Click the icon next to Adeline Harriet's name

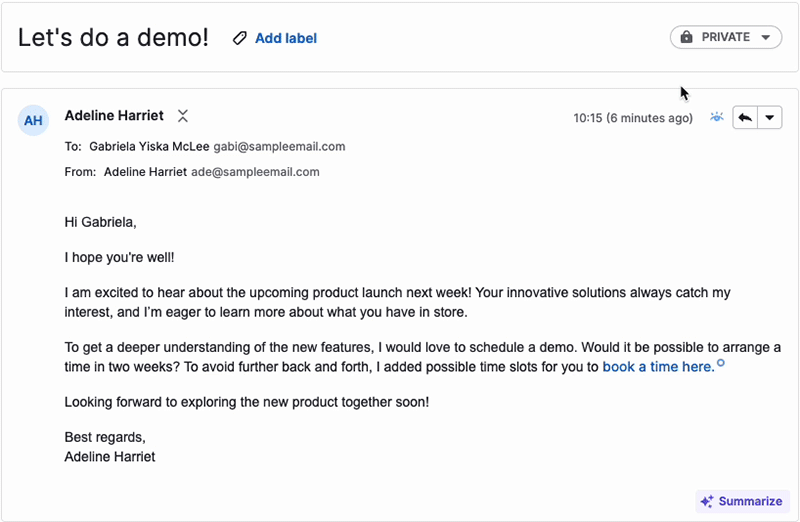pos(182,116)
